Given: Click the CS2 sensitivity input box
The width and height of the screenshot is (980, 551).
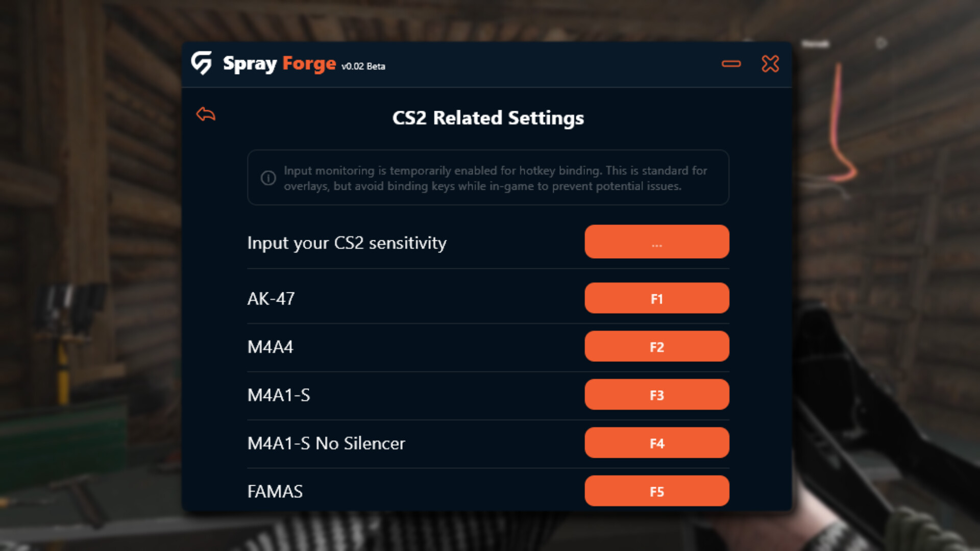Looking at the screenshot, I should click(656, 242).
